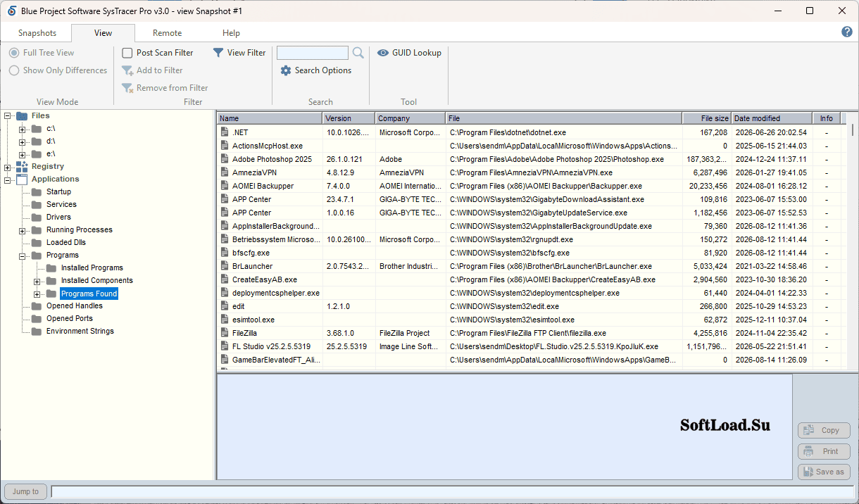Click the file icon of edit row
The width and height of the screenshot is (859, 504).
[x=225, y=306]
